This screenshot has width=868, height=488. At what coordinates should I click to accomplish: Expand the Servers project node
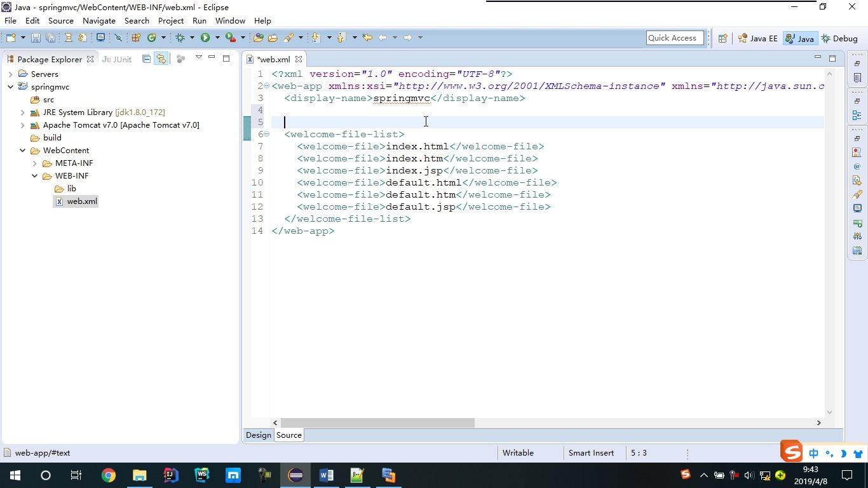[x=11, y=74]
